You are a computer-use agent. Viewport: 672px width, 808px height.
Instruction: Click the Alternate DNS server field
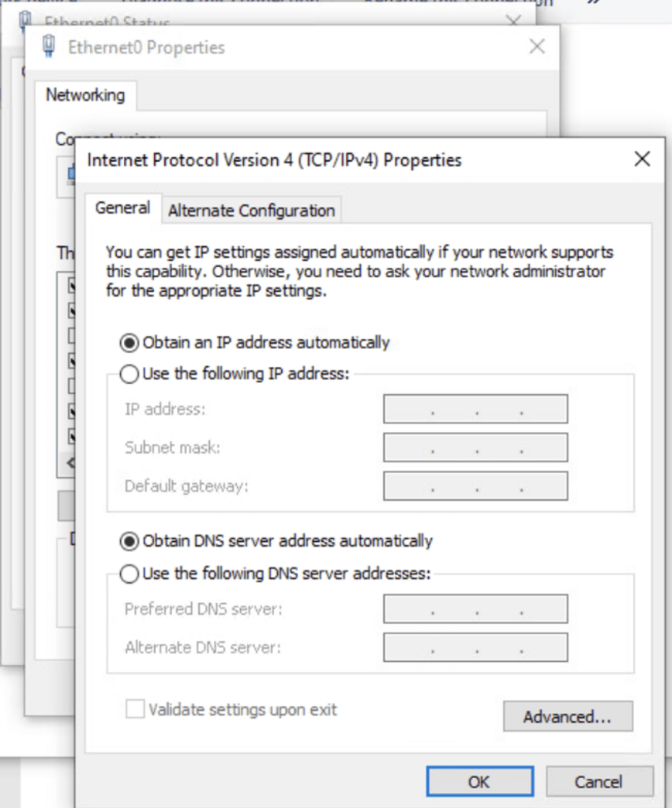point(475,648)
